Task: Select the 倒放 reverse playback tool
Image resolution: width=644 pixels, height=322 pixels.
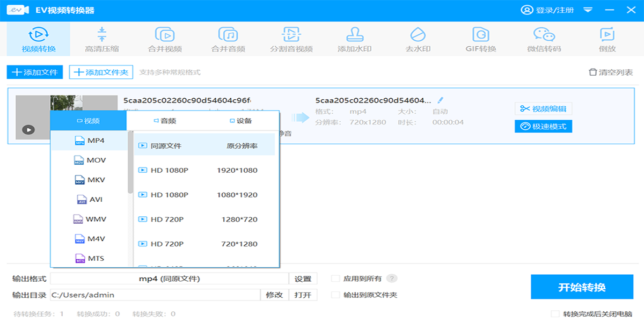Action: point(607,40)
